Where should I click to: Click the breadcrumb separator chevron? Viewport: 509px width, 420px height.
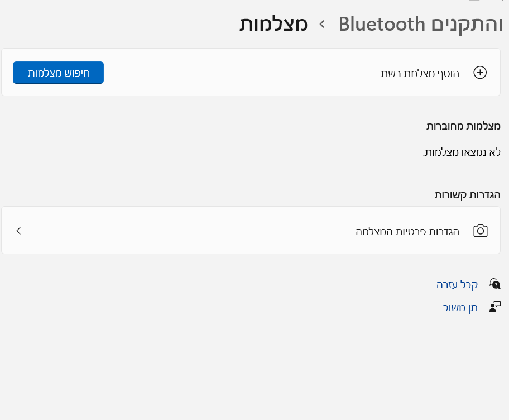322,25
